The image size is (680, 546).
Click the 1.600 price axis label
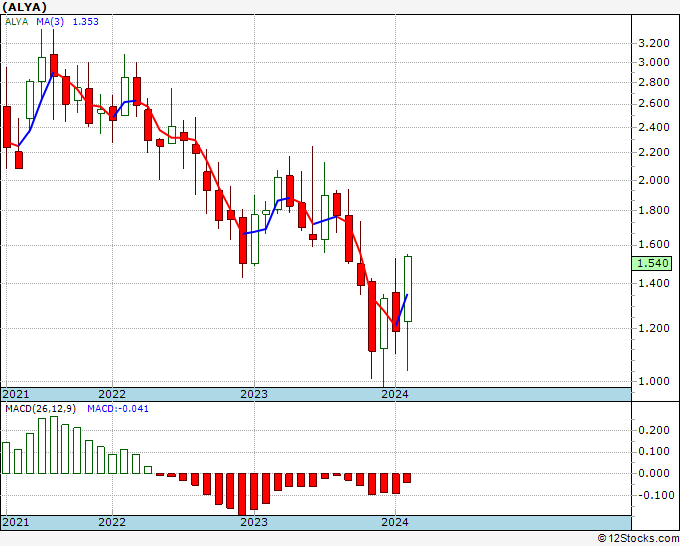(654, 245)
